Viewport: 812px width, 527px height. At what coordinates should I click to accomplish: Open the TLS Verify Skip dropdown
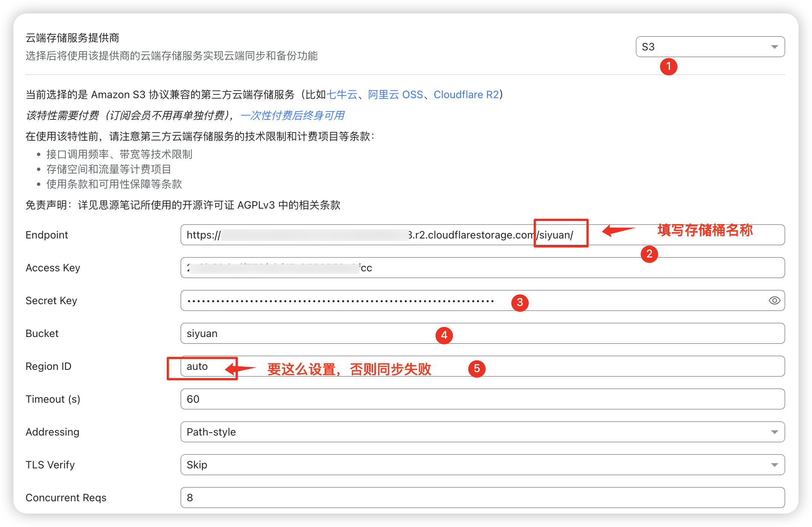[x=482, y=465]
